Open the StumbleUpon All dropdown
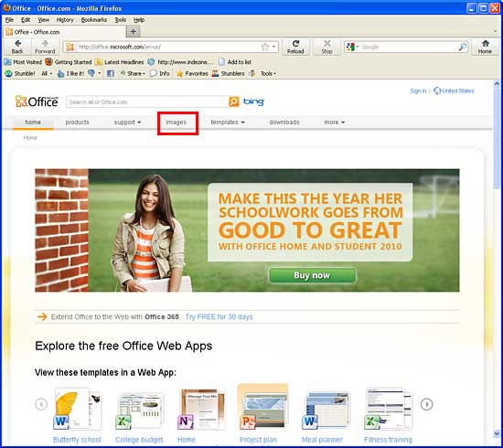Image resolution: width=503 pixels, height=448 pixels. [47, 73]
